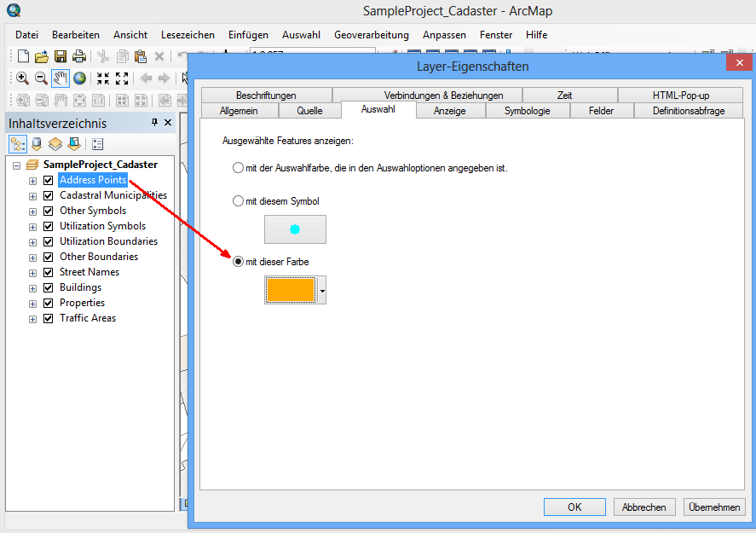Select the Pan tool in the toolbar

coord(61,78)
